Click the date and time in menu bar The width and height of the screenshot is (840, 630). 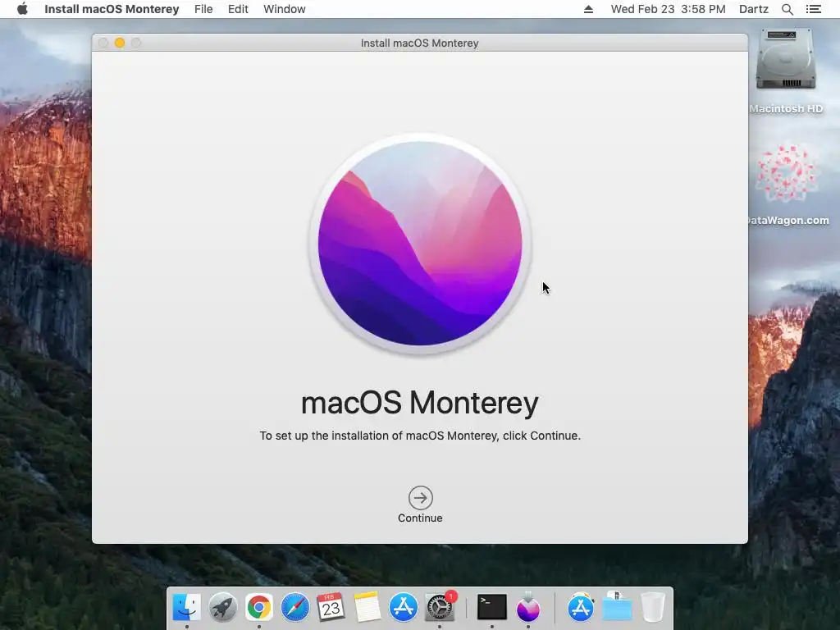pos(668,9)
